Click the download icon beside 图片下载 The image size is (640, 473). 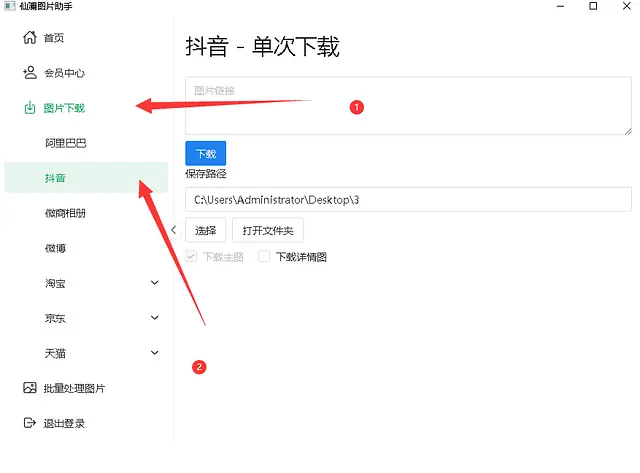tap(30, 108)
